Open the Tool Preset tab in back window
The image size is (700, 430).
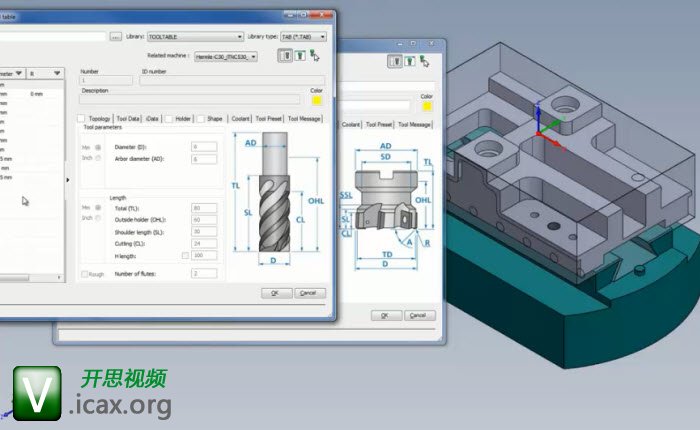[x=379, y=125]
